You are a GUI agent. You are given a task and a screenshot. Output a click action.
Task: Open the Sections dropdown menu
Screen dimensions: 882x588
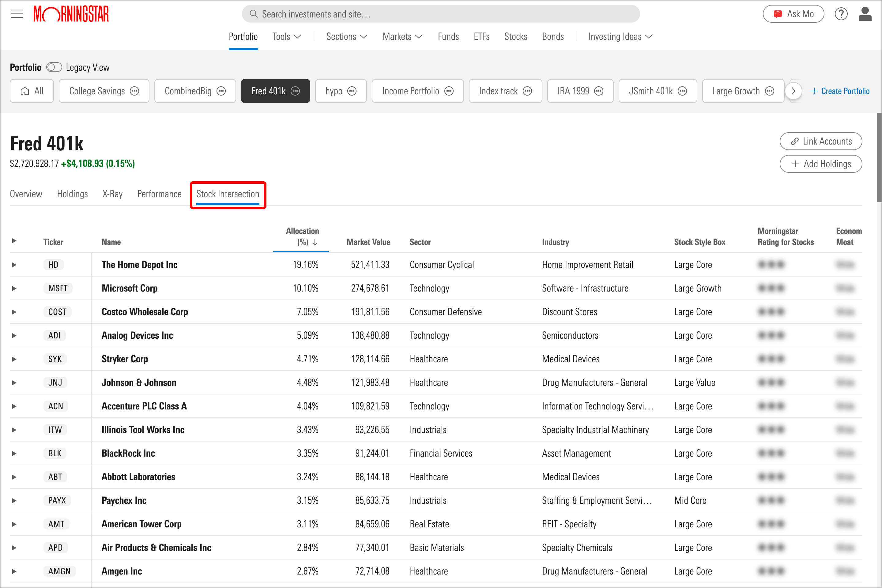click(x=346, y=36)
